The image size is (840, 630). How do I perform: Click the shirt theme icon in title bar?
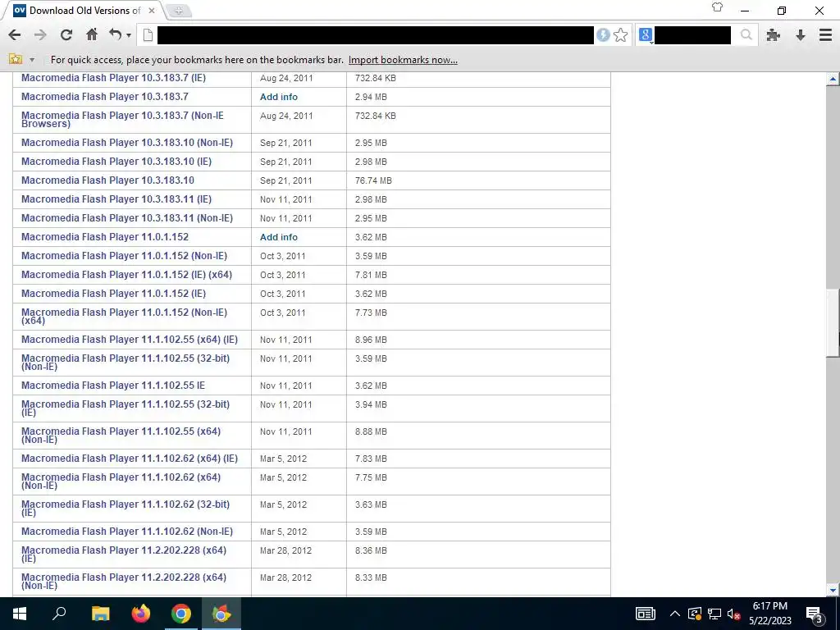717,7
